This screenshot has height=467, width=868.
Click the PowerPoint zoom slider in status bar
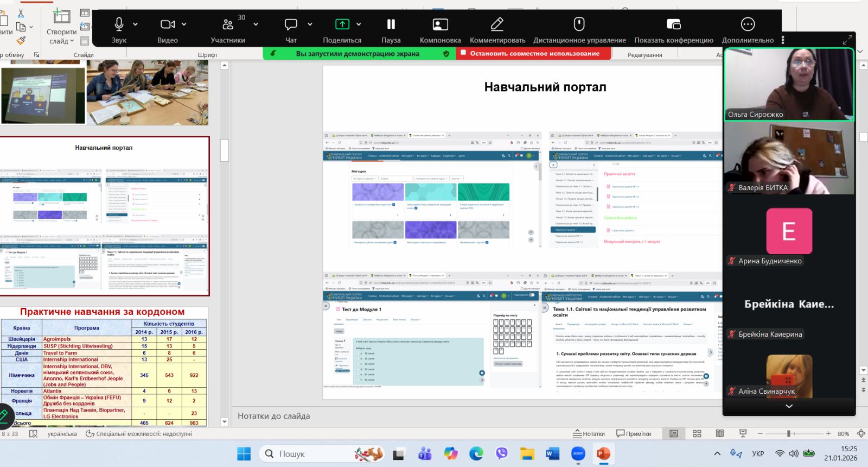(x=789, y=433)
